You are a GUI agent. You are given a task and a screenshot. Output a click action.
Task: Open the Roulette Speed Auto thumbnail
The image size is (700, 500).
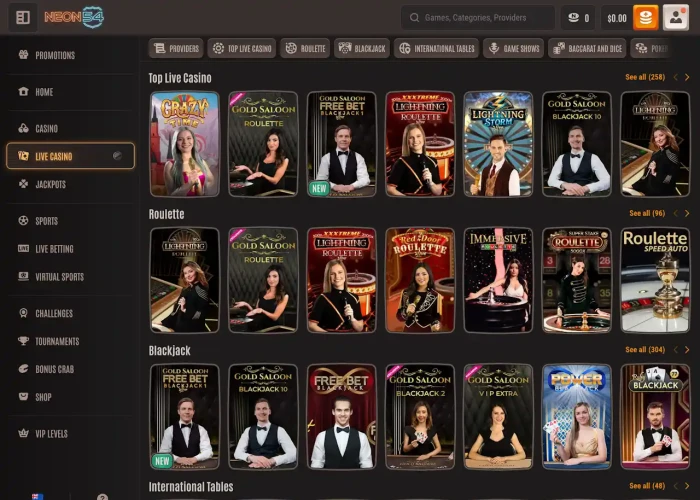655,280
